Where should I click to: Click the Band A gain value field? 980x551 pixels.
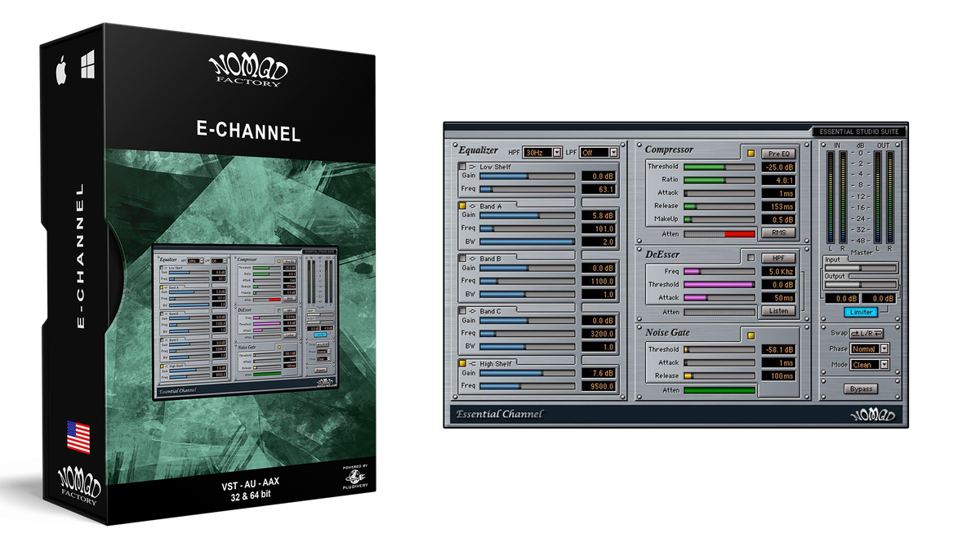pyautogui.click(x=598, y=216)
